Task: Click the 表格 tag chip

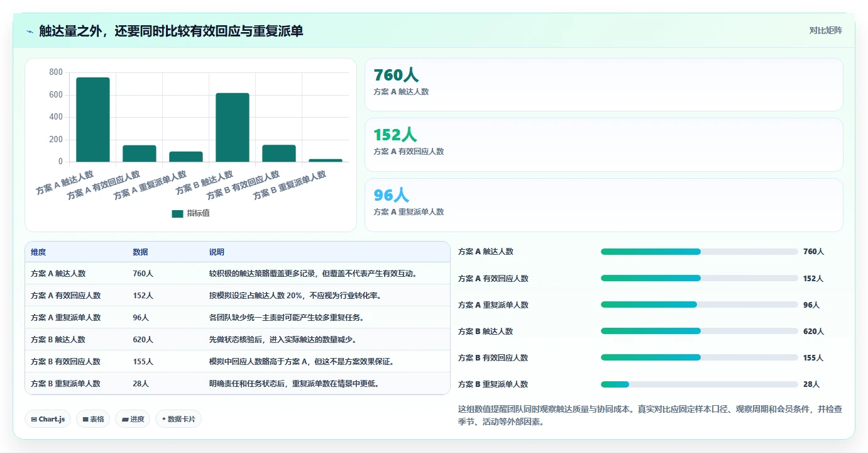Action: point(93,419)
